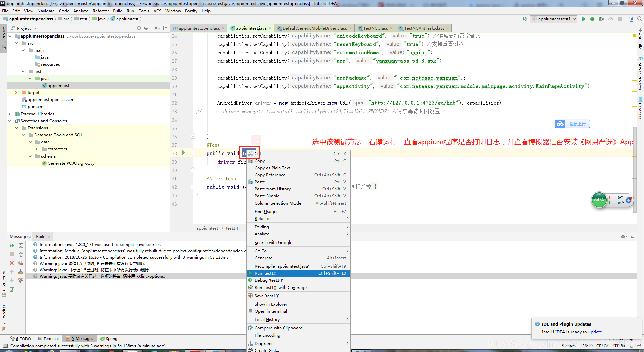Click the test1() breadcrumb under the editor
This screenshot has height=352, width=644.
click(232, 228)
